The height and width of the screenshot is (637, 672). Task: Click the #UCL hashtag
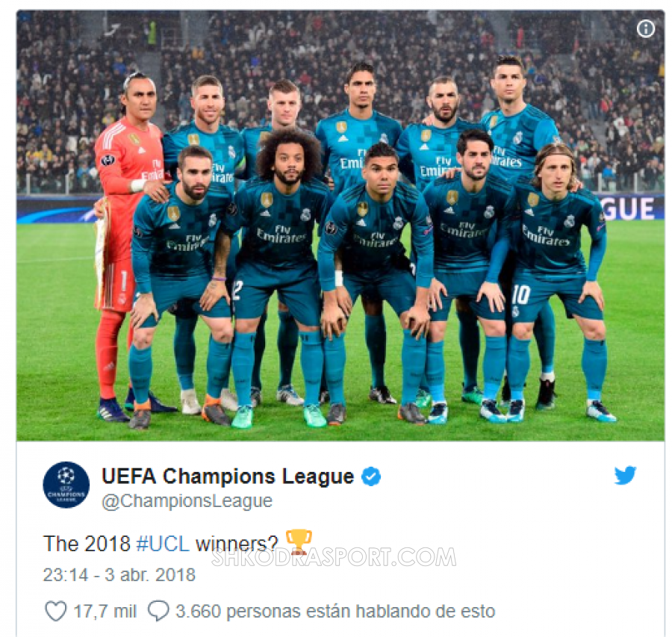pos(163,544)
